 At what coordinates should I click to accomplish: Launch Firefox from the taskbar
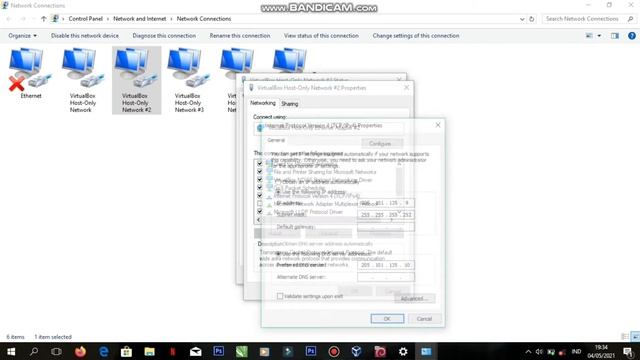80,351
